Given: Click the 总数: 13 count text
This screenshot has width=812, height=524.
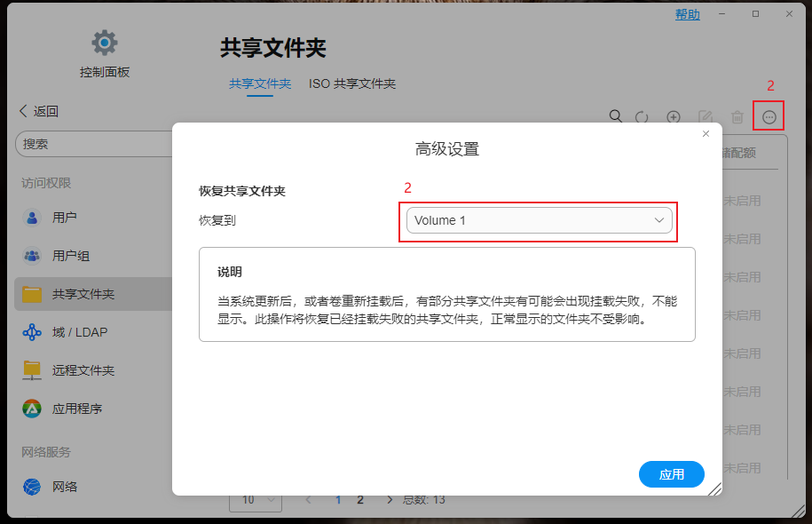Looking at the screenshot, I should [x=423, y=500].
